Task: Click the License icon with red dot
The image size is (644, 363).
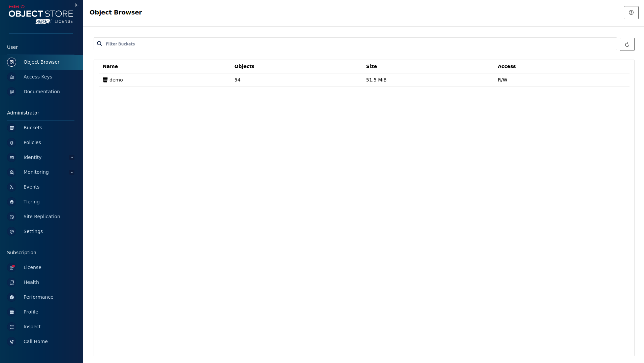Action: (12, 268)
